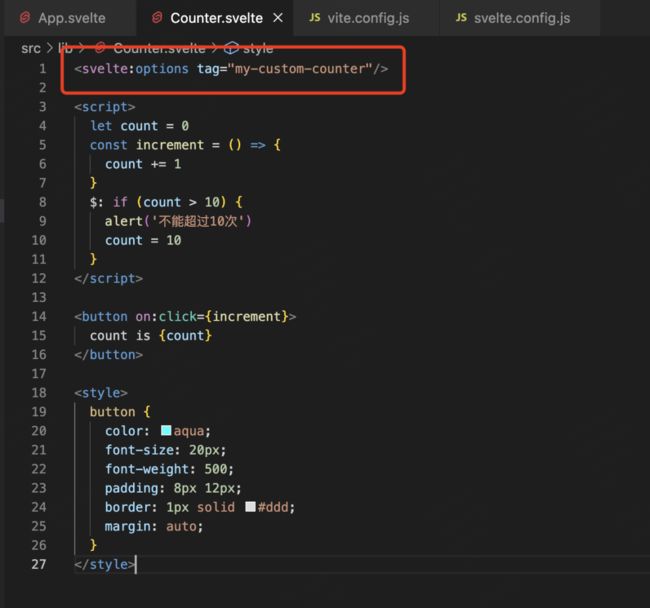Viewport: 650px width, 608px height.
Task: Click the JS icon on svelte.config.js tab
Action: 461,17
